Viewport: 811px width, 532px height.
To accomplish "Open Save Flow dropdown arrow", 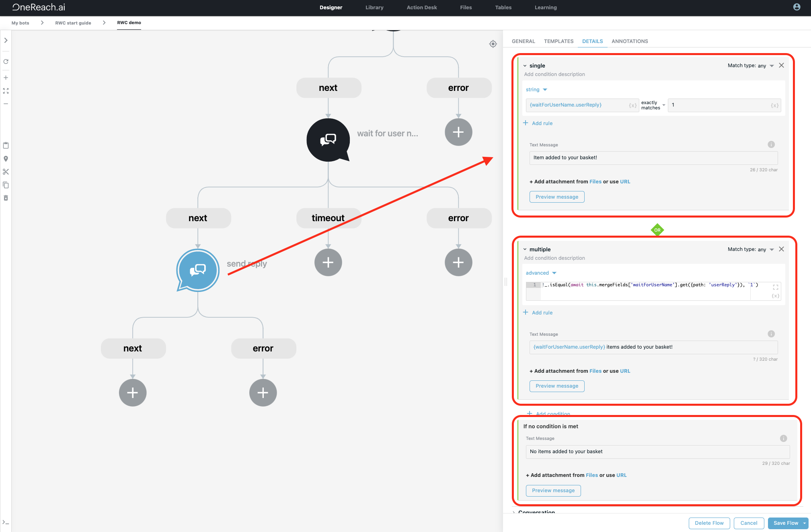I will 805,523.
